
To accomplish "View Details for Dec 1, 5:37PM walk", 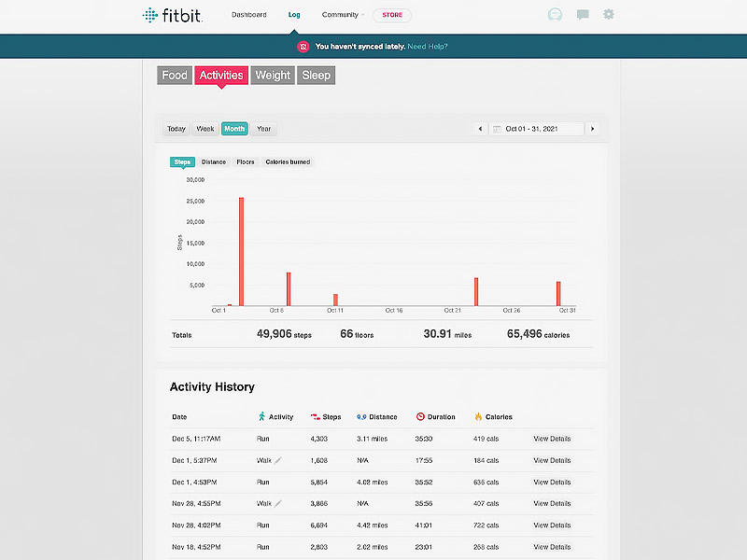I will [x=552, y=460].
